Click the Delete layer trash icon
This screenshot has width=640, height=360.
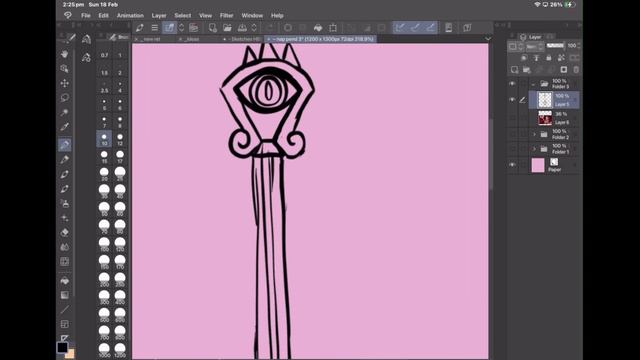click(576, 70)
